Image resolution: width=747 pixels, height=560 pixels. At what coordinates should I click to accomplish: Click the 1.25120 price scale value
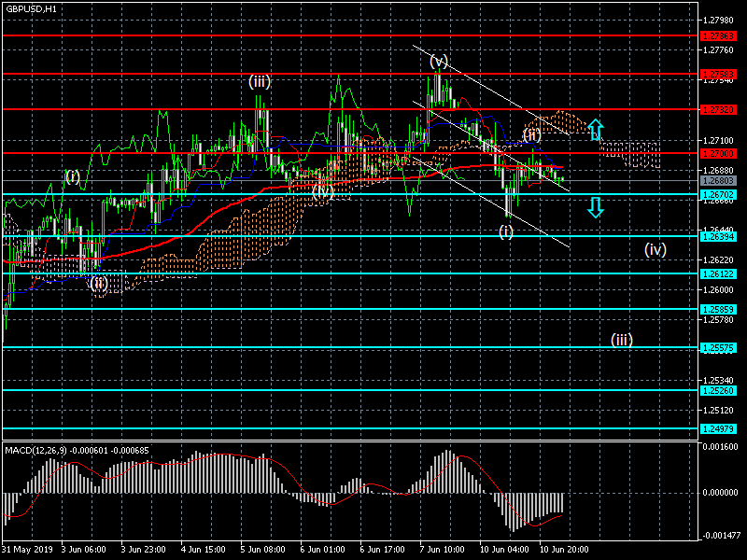point(718,410)
